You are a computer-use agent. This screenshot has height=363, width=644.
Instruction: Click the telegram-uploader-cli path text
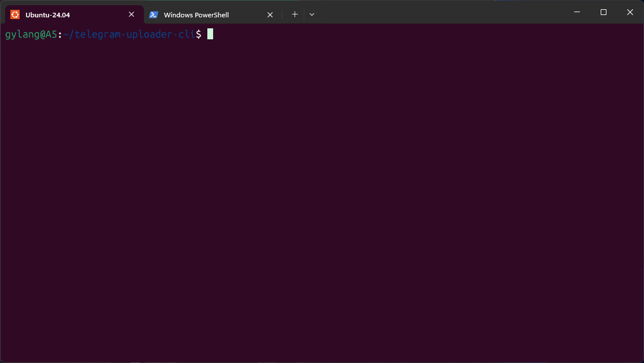coord(132,34)
